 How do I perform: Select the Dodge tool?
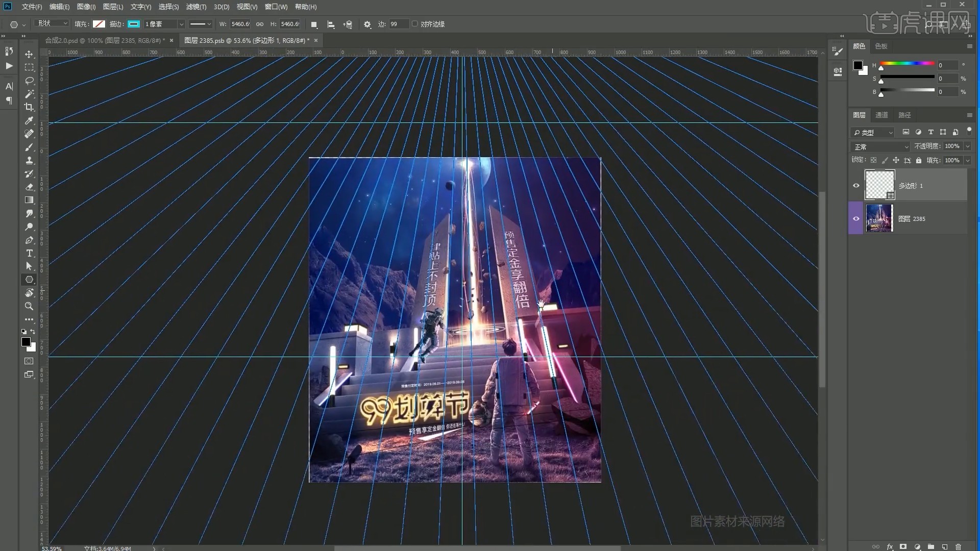pos(29,227)
